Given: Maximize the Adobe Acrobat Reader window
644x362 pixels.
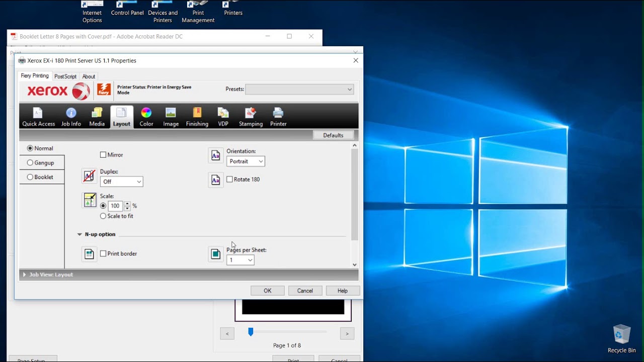Looking at the screenshot, I should pyautogui.click(x=289, y=36).
